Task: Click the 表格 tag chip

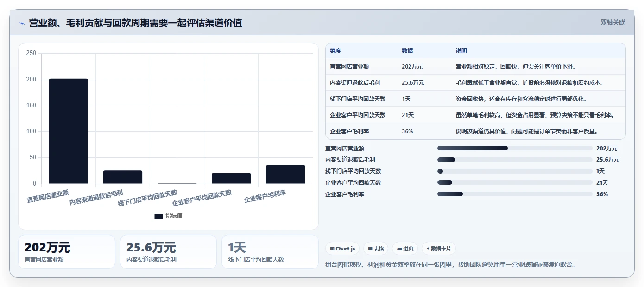Action: 376,249
